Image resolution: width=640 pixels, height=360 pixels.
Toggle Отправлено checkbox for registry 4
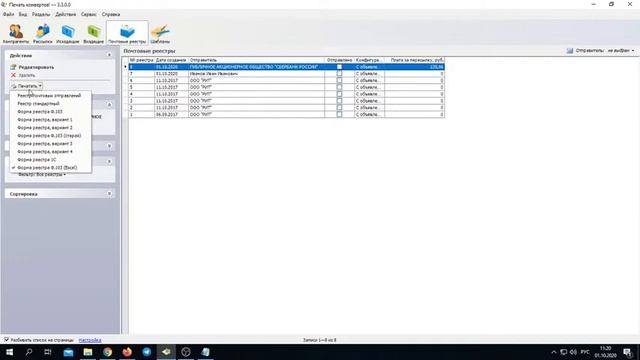coord(339,94)
